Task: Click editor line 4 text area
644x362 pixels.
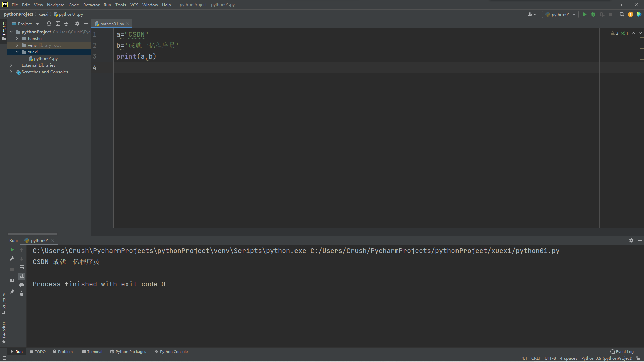Action: tap(356, 67)
